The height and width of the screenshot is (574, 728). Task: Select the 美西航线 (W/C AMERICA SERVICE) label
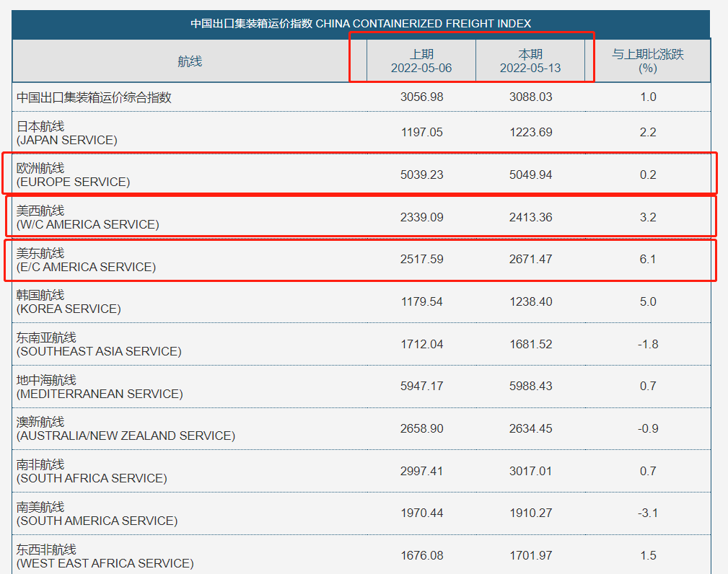(x=88, y=218)
